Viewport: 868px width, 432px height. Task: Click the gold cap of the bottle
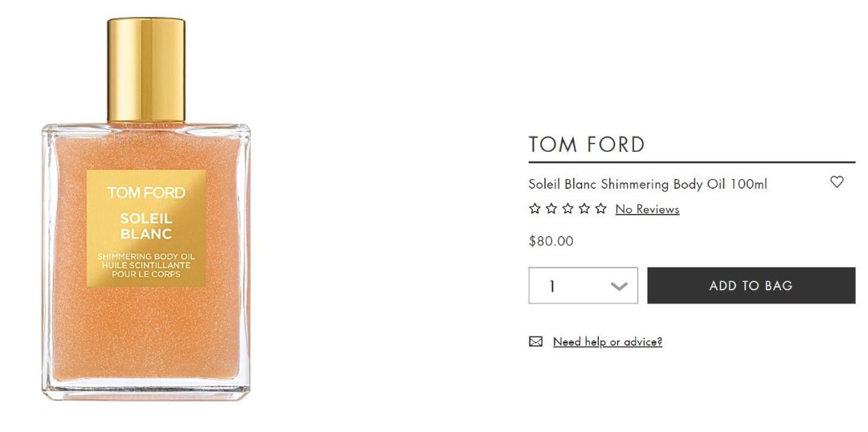click(x=146, y=70)
